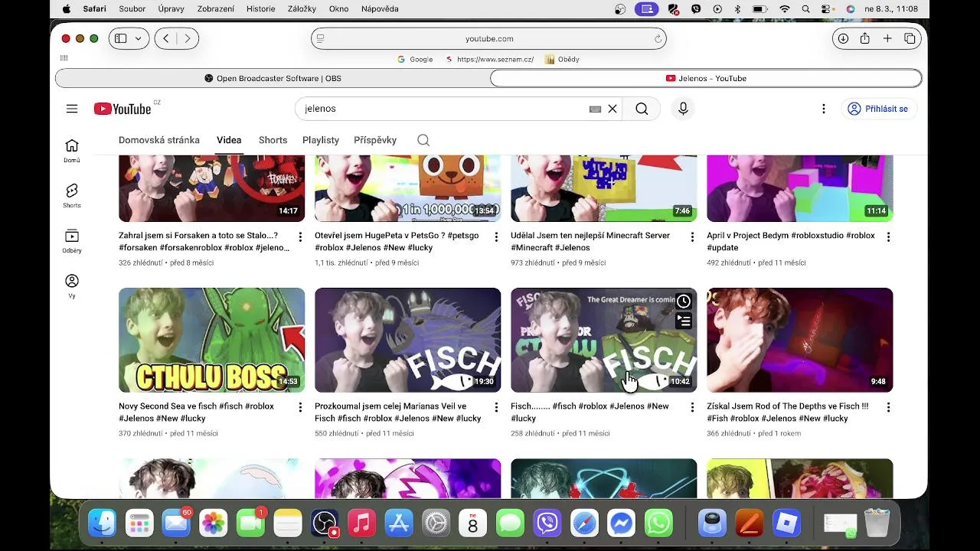980x551 pixels.
Task: Click Safari back arrow button
Action: pyautogui.click(x=166, y=38)
